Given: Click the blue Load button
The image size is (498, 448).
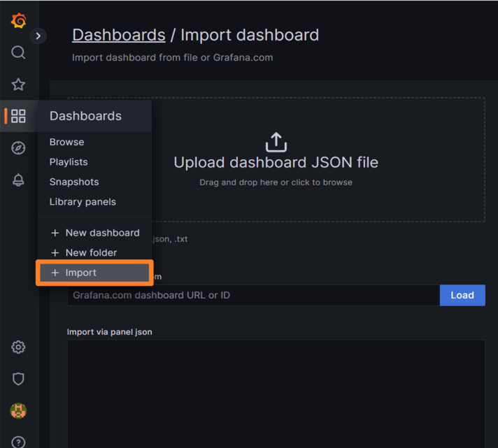Looking at the screenshot, I should 462,296.
